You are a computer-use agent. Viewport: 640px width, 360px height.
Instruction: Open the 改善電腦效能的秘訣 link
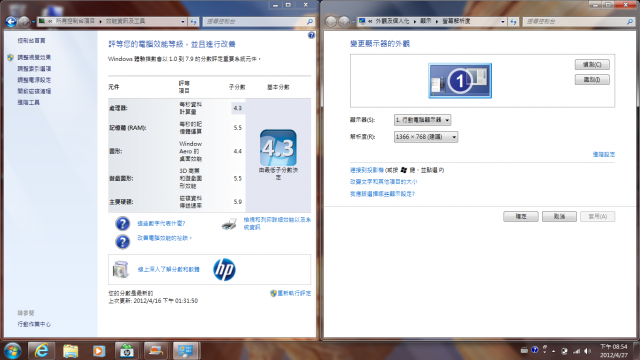point(164,238)
